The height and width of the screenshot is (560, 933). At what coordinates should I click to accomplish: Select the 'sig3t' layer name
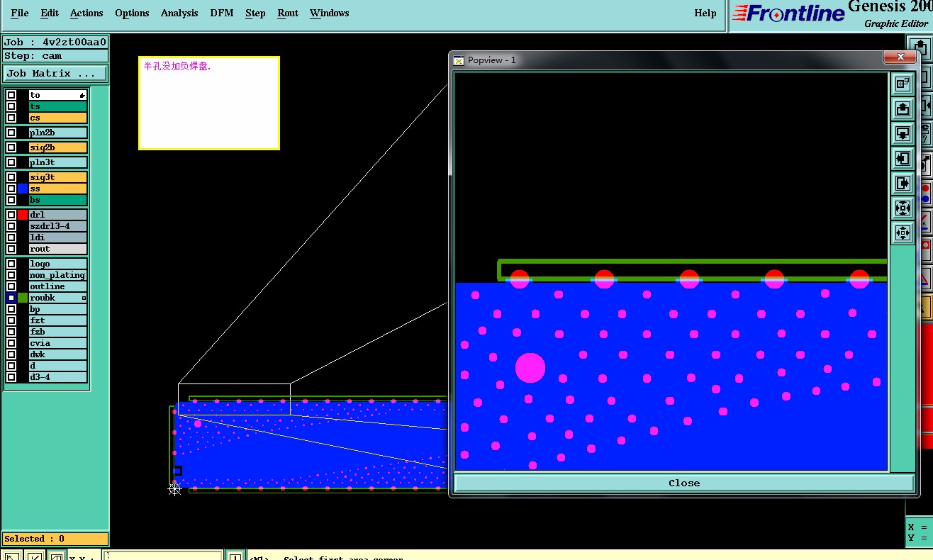[x=57, y=177]
